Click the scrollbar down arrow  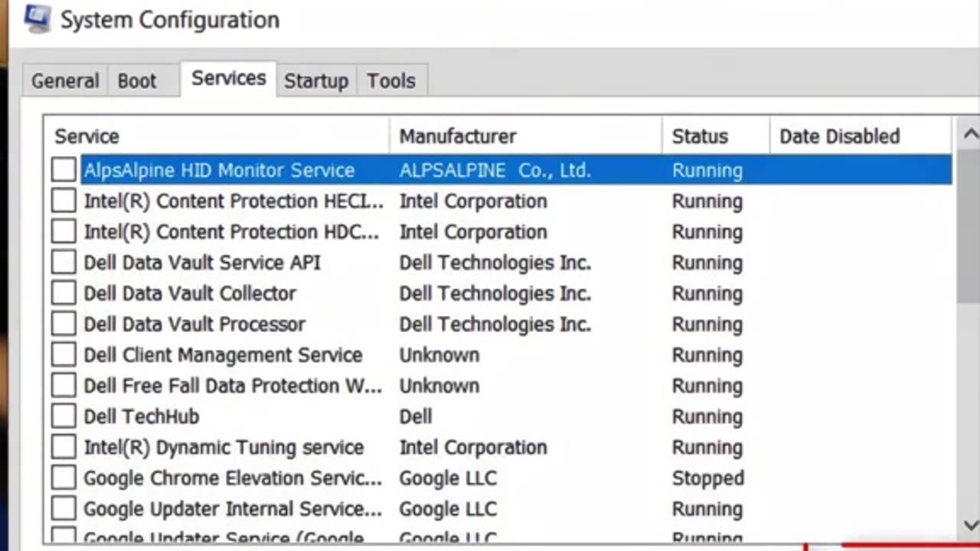pos(970,525)
